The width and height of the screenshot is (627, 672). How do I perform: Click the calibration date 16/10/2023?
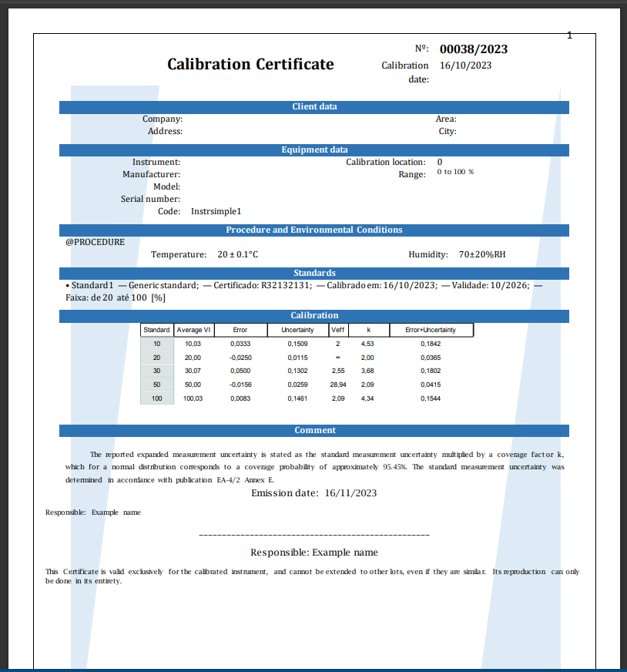click(x=465, y=66)
